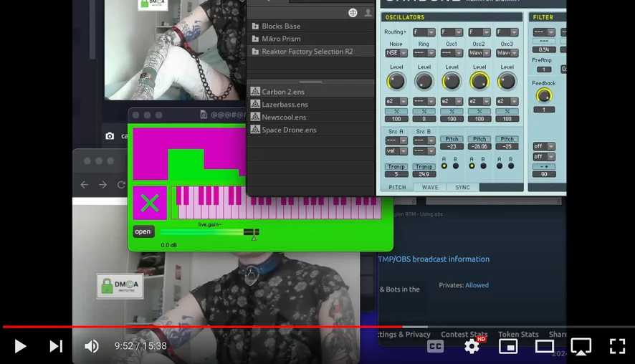Mute the video volume
The image size is (635, 364).
coord(92,346)
